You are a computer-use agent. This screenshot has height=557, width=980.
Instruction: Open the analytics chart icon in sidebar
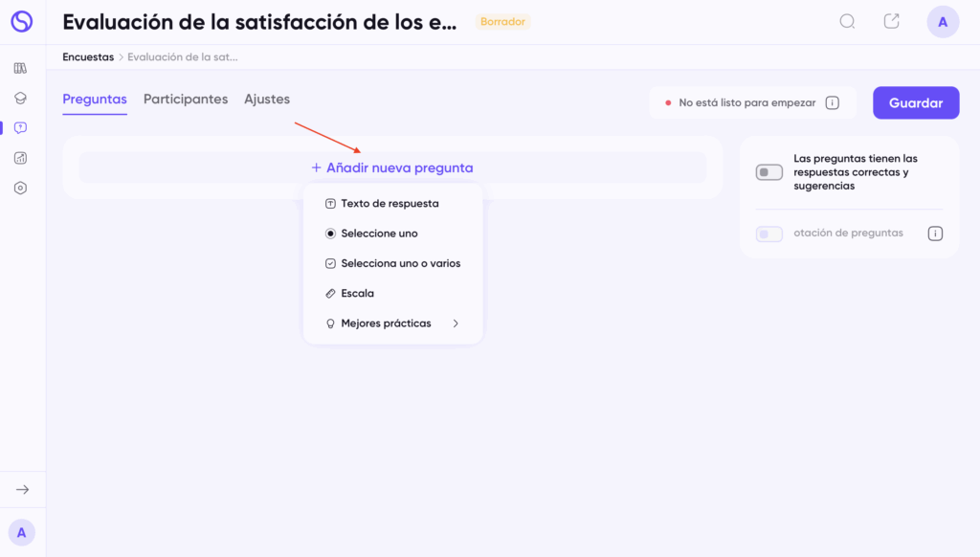[x=21, y=158]
